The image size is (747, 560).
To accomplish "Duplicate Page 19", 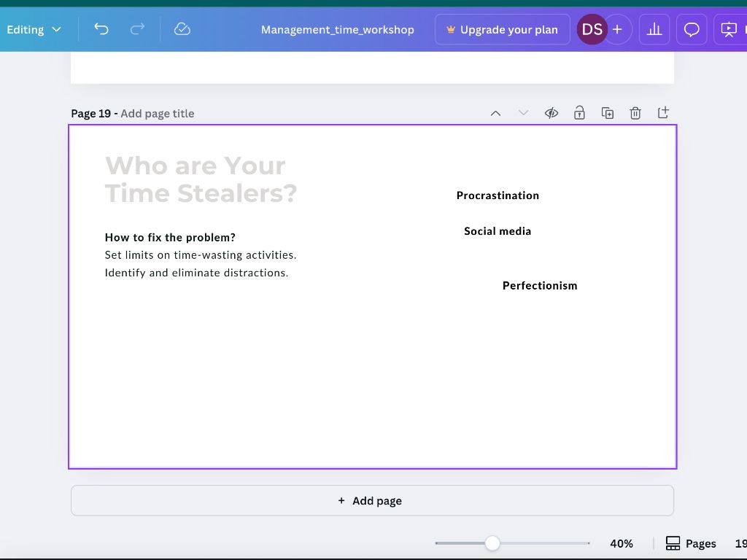I will click(608, 113).
